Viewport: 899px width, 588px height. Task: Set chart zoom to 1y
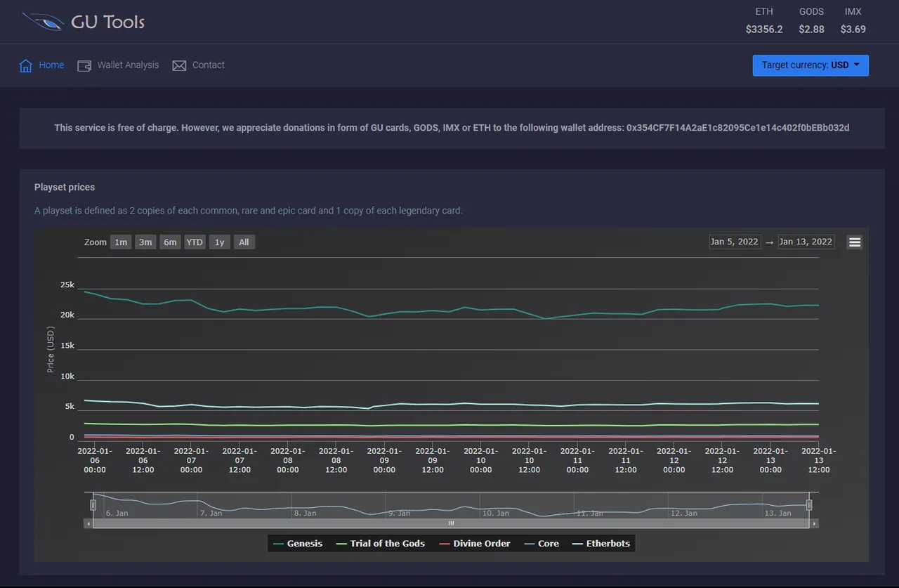pyautogui.click(x=219, y=242)
